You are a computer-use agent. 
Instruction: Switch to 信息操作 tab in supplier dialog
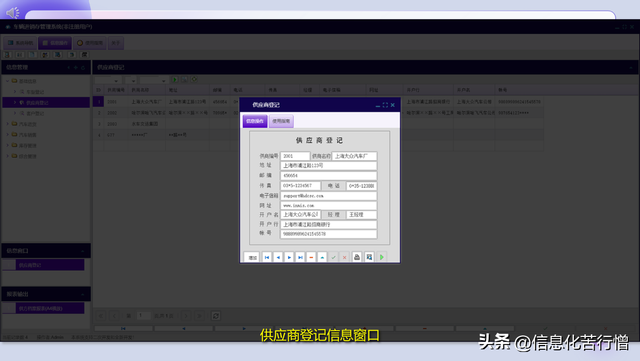255,121
